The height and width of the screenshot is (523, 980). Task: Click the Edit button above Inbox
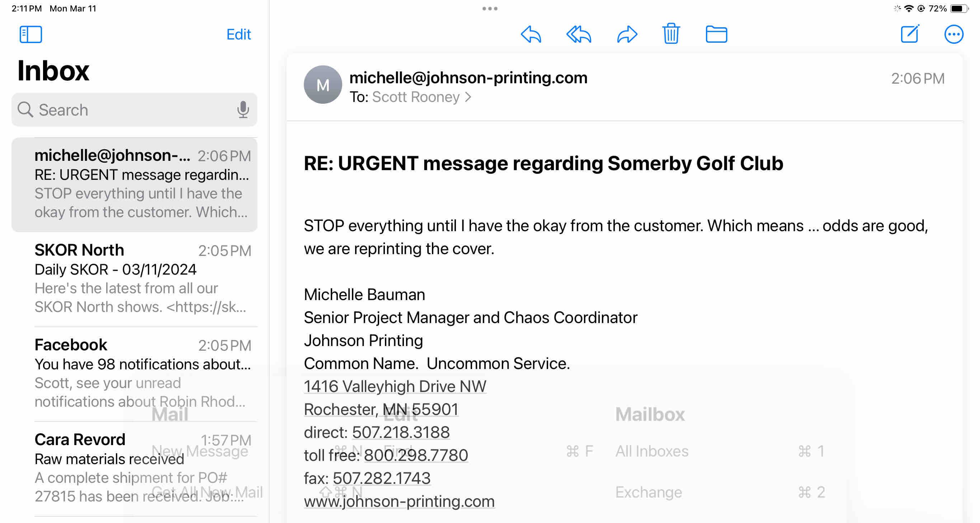point(239,34)
